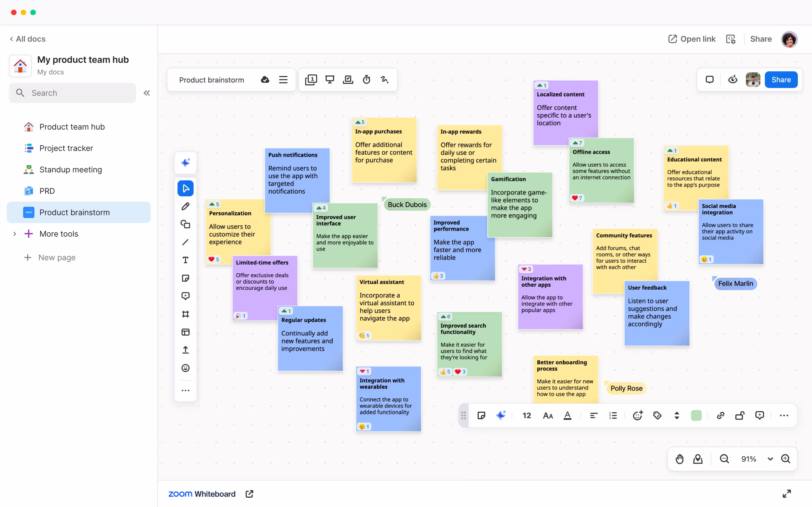Select the shapes tool
The image size is (812, 507).
(185, 224)
